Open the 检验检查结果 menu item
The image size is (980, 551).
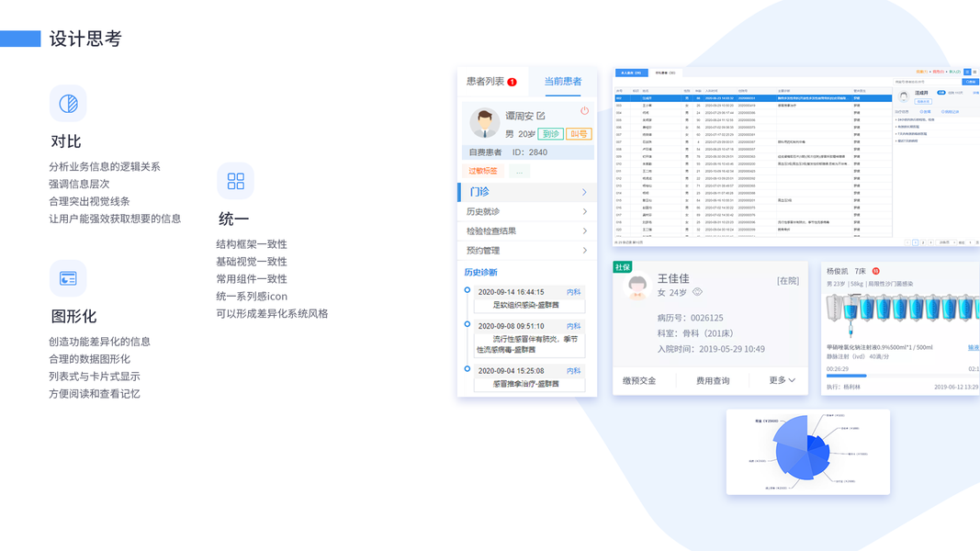point(527,231)
